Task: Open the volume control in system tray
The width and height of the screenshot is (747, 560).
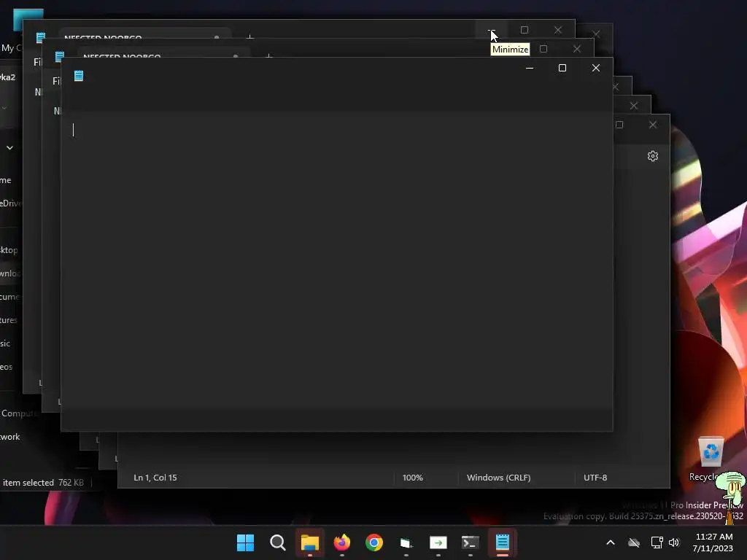Action: (674, 542)
